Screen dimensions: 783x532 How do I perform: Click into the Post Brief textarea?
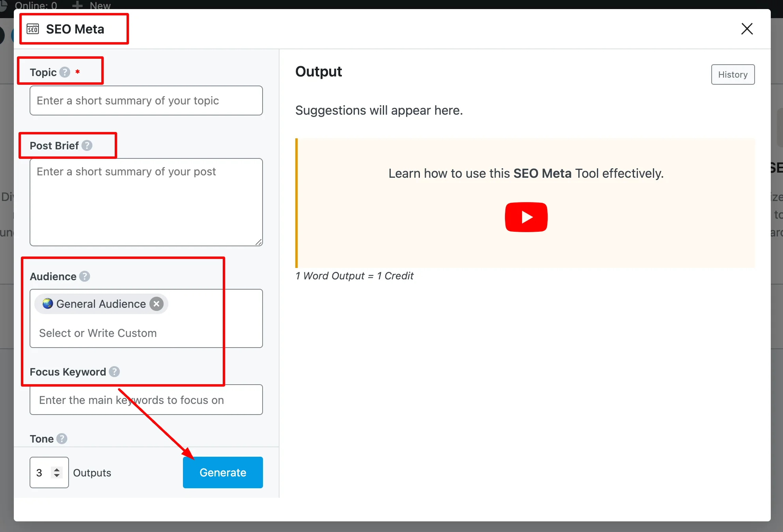click(x=146, y=202)
